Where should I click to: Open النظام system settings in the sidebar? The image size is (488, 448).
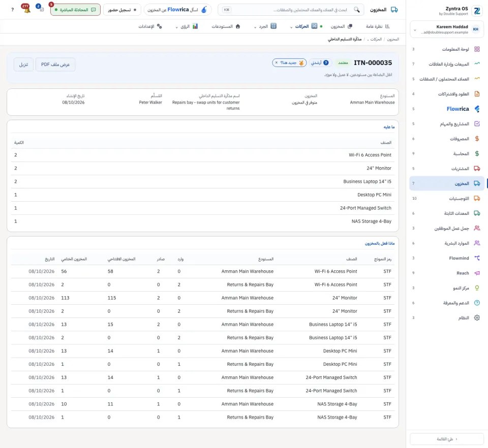coord(446,318)
